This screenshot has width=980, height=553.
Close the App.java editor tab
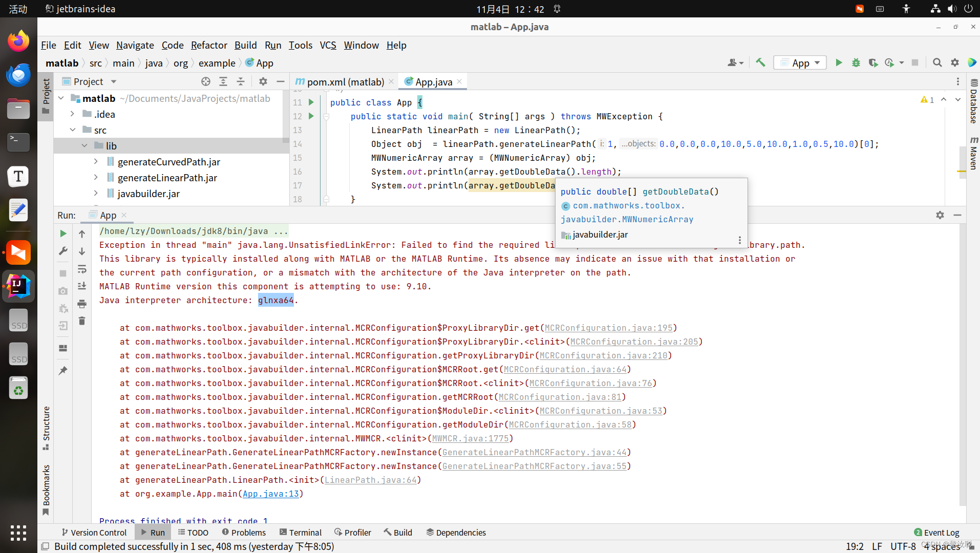point(459,81)
